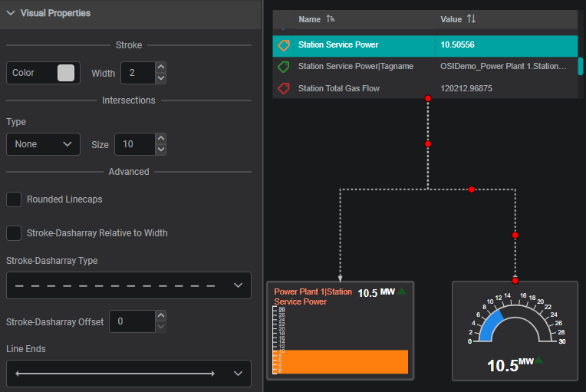
Task: Click Power Plant 1|Station Service Power title
Action: tap(313, 297)
